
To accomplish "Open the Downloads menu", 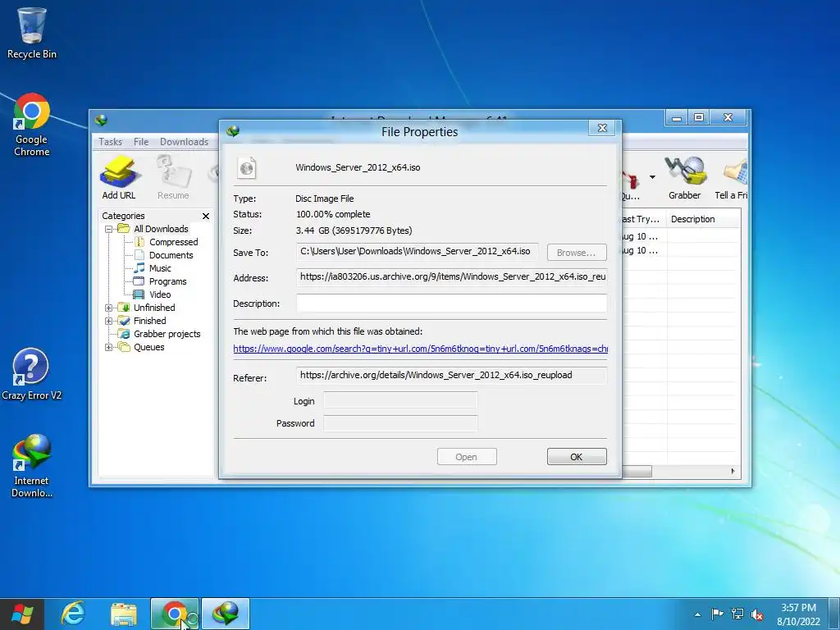I will coord(184,141).
